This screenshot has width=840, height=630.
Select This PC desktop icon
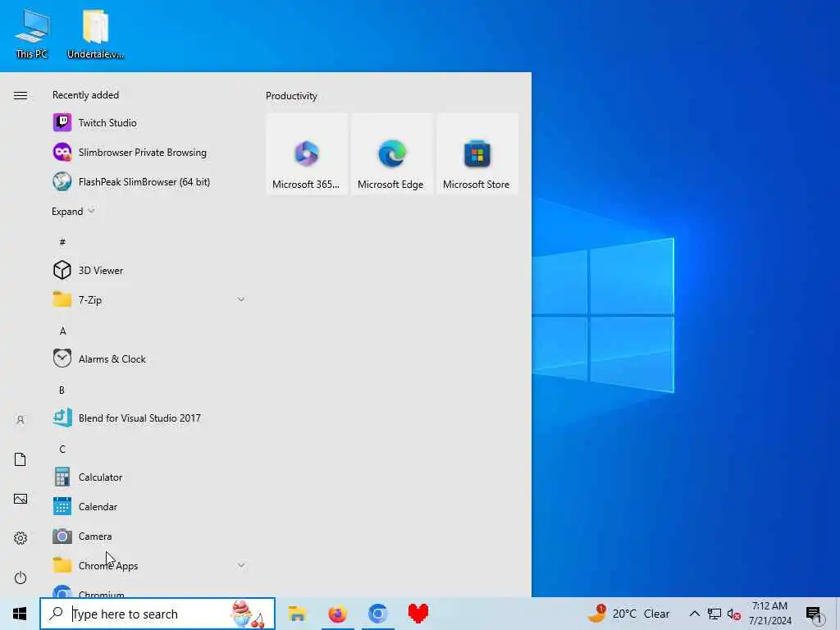[x=32, y=34]
